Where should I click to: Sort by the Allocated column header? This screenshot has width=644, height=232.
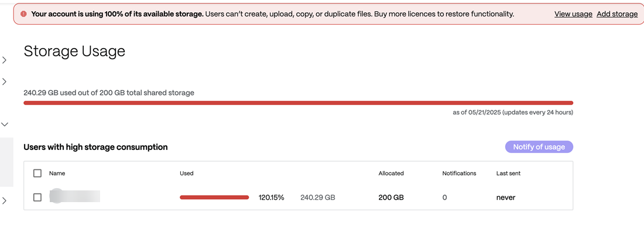click(x=391, y=173)
